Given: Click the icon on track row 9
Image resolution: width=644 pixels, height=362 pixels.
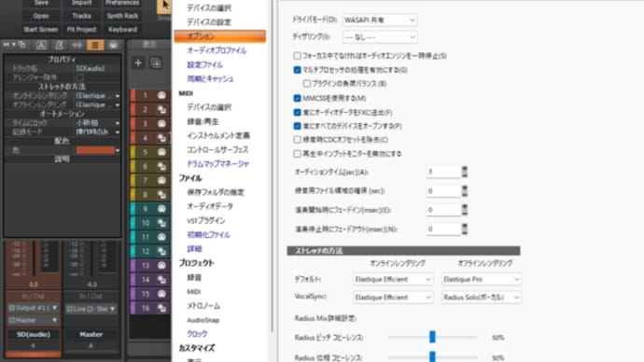Looking at the screenshot, I should click(x=161, y=209).
